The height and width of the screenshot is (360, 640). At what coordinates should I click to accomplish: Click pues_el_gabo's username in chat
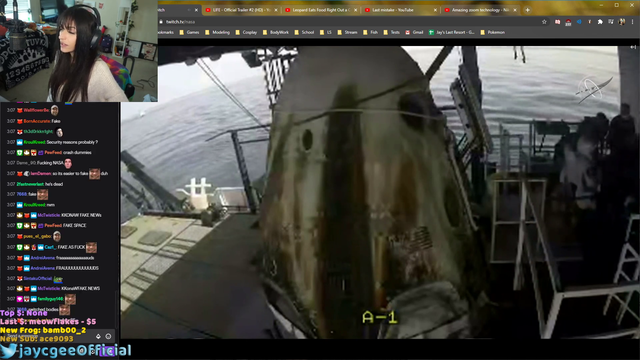(x=37, y=236)
